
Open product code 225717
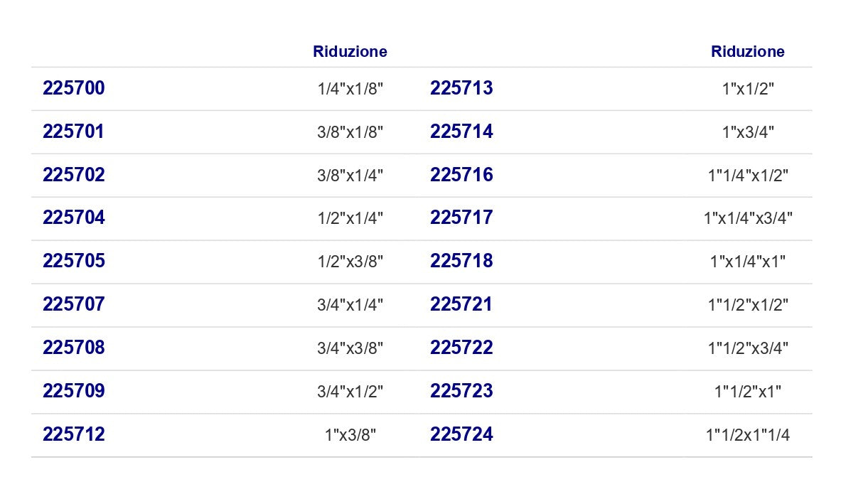click(461, 218)
